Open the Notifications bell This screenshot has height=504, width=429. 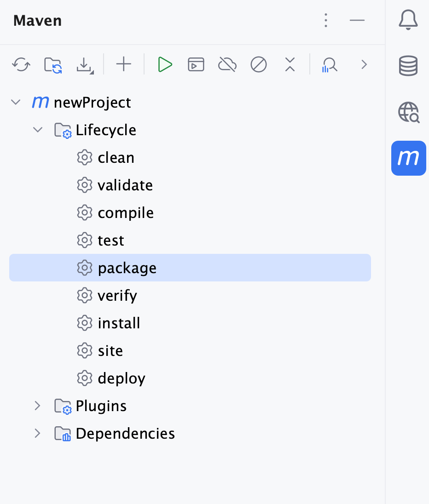pos(408,20)
